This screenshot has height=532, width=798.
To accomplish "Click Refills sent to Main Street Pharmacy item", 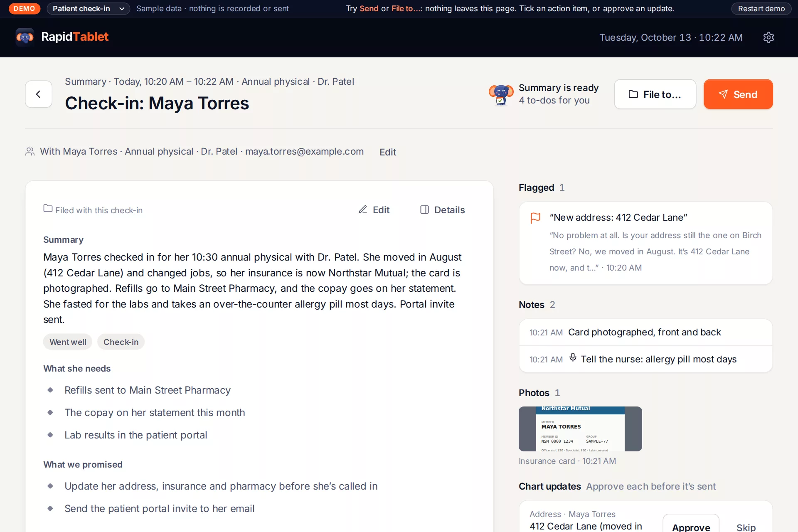I will 148,390.
